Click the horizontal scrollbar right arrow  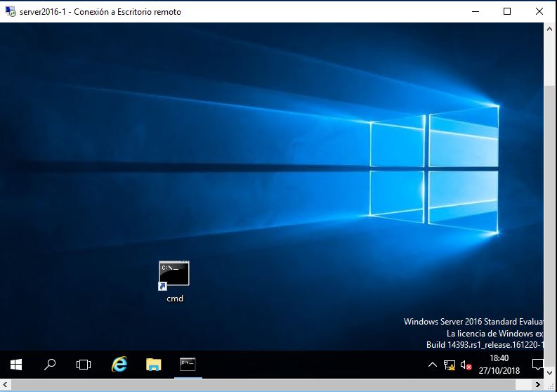[538, 385]
